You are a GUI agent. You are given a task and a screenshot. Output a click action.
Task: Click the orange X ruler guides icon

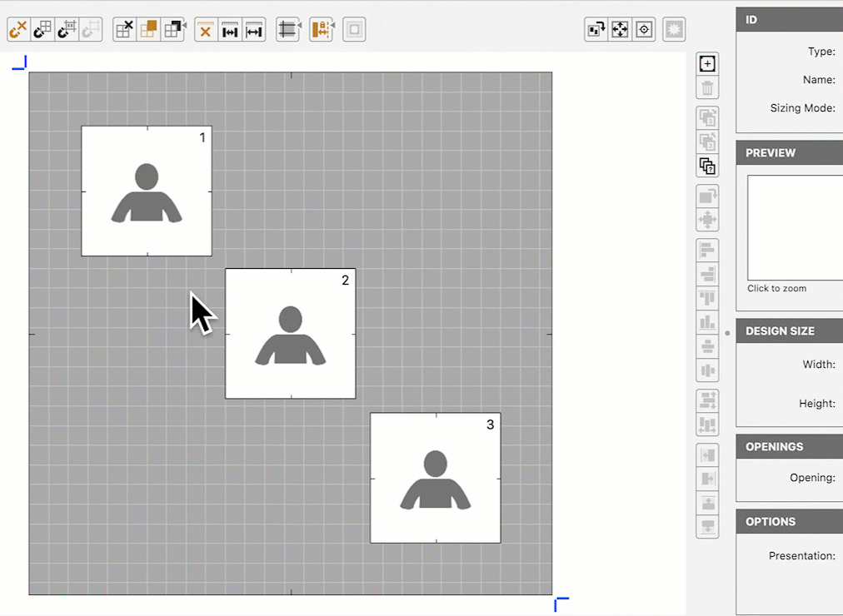(x=206, y=30)
